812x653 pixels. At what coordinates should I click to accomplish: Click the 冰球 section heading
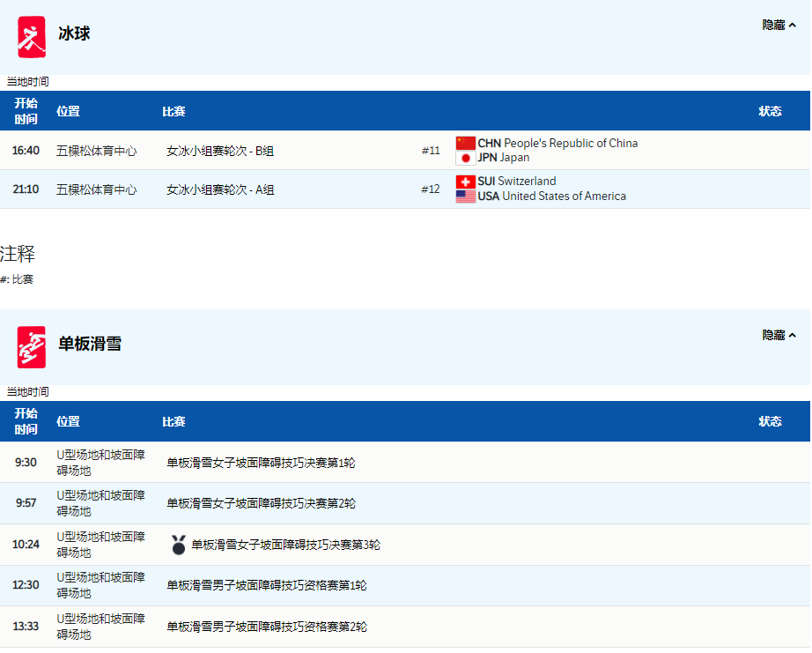coord(74,33)
